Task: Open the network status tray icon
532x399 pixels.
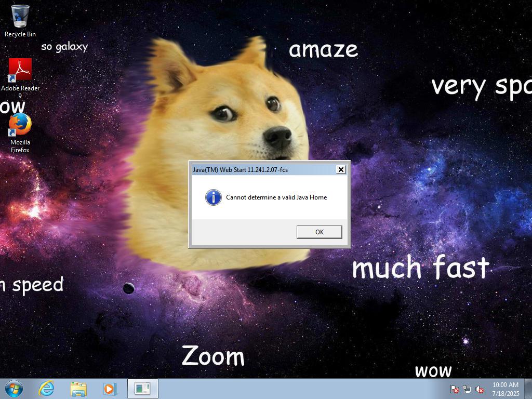Action: 467,389
